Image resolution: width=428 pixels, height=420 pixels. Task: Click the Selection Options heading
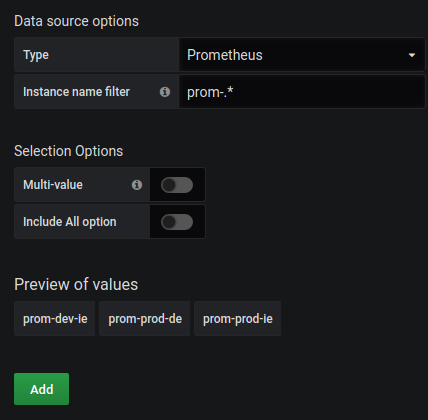tap(68, 151)
